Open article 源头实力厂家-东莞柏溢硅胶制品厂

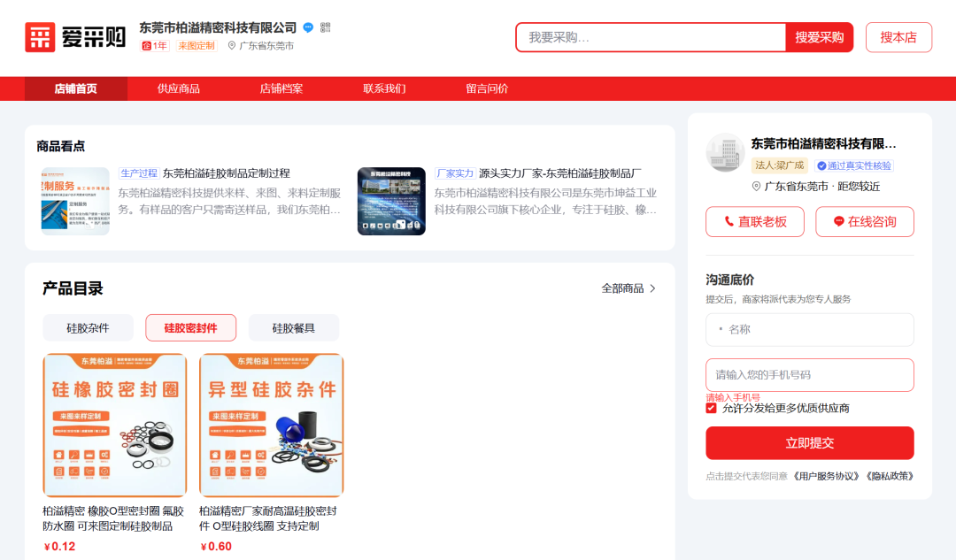[x=560, y=173]
